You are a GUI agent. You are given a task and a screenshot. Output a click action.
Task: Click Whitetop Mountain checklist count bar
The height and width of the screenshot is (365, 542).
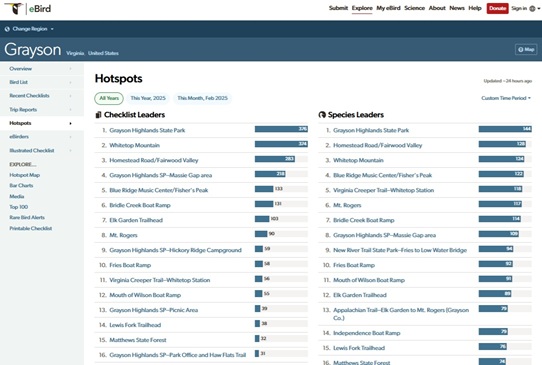tap(281, 144)
